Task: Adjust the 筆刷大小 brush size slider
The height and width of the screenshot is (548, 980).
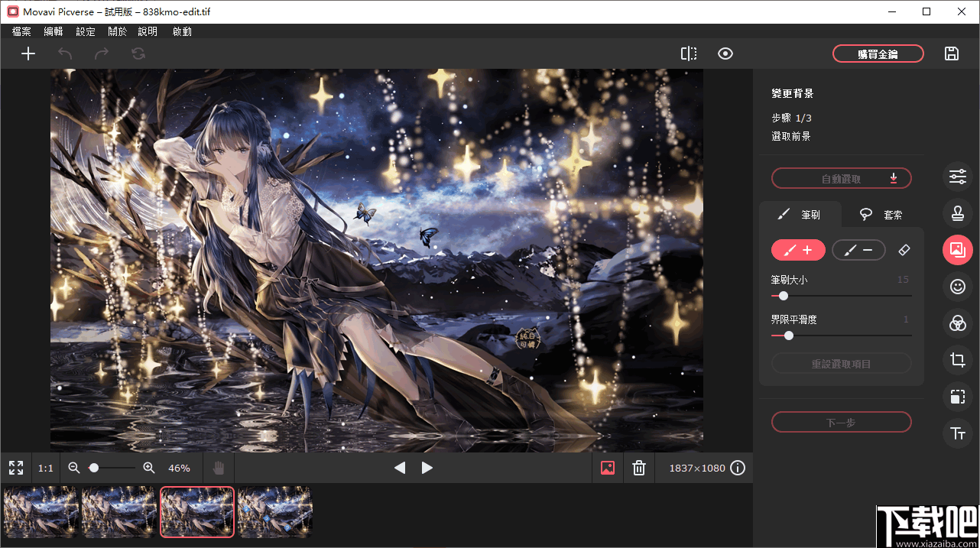Action: coord(842,296)
